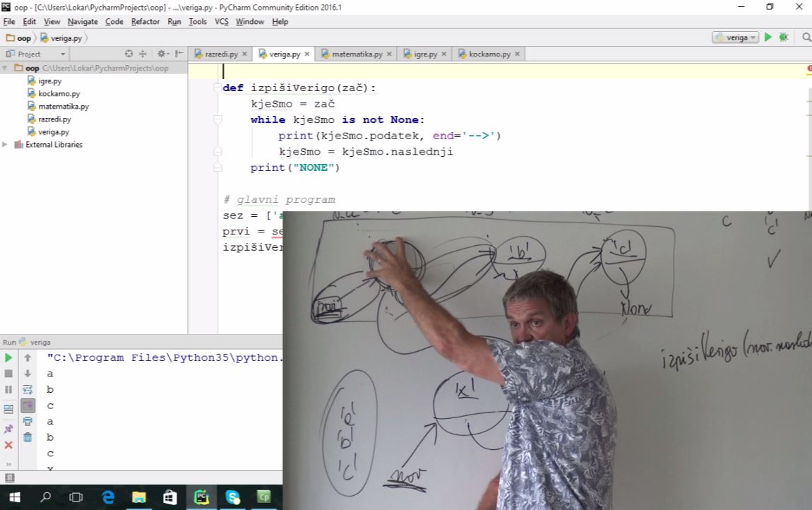Click the print icon in Run panel
Image resolution: width=812 pixels, height=510 pixels.
tap(28, 422)
